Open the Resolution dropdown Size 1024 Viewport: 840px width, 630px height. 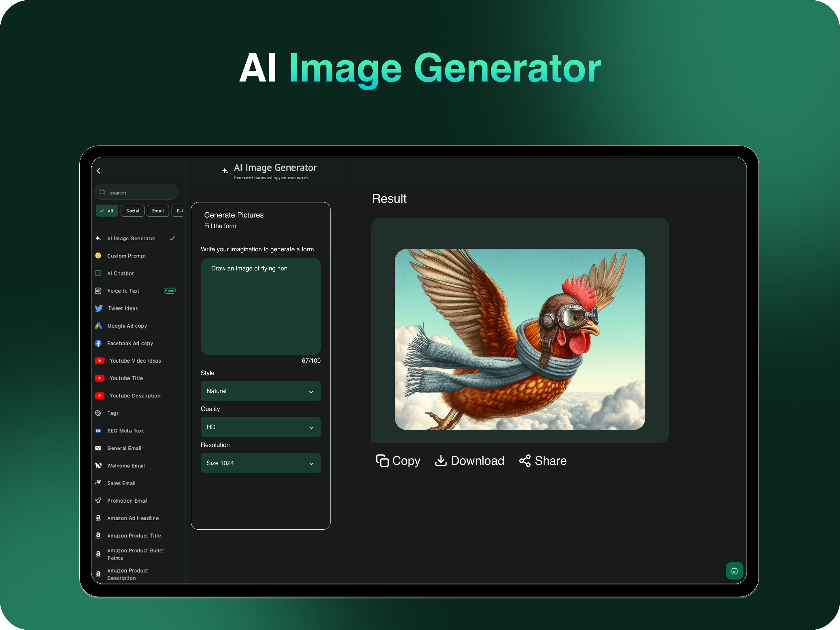coord(260,463)
